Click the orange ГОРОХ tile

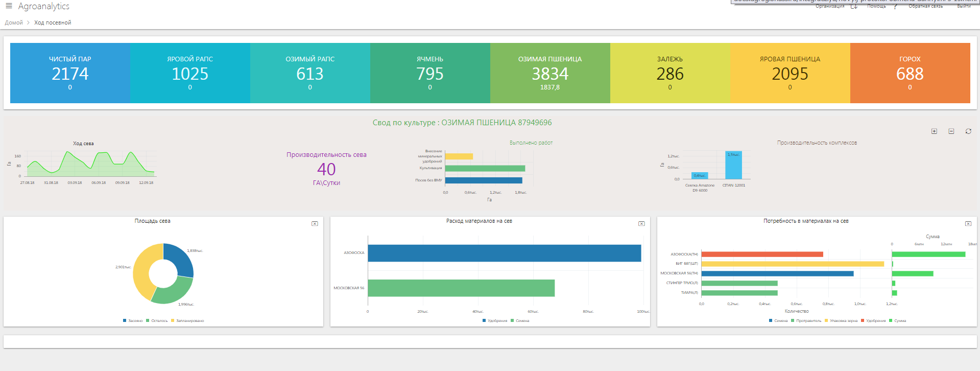click(910, 73)
